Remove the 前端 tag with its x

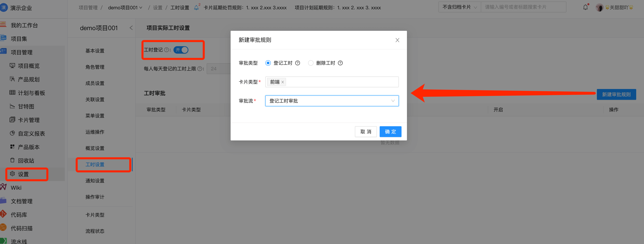pyautogui.click(x=283, y=82)
